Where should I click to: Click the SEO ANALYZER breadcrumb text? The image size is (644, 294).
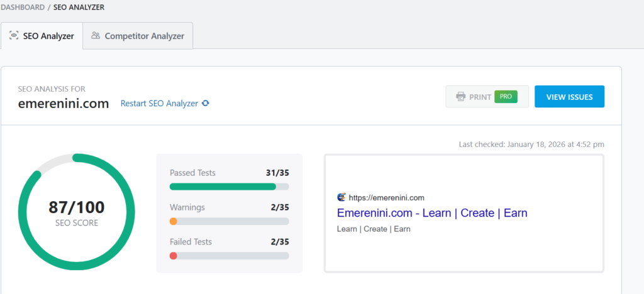click(79, 8)
